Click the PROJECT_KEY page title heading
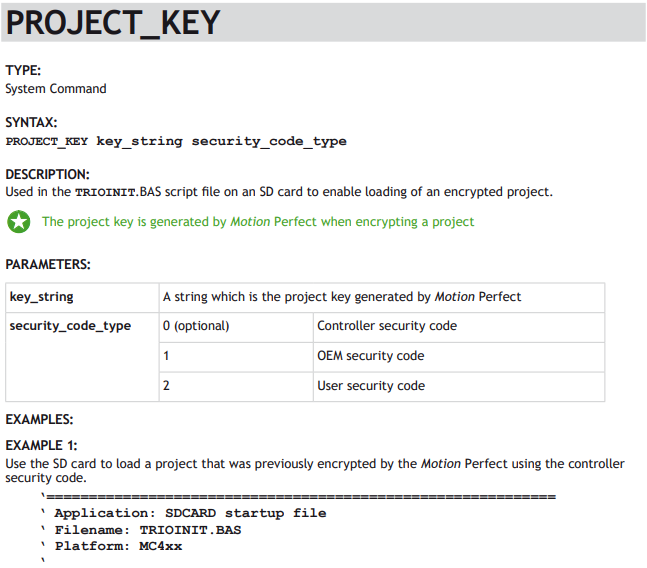 coord(113,23)
